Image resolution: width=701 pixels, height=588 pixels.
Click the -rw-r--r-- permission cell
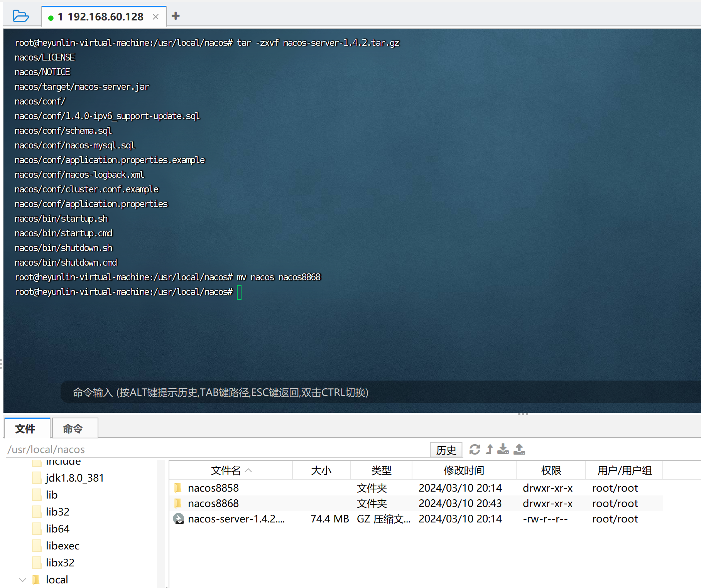click(x=545, y=519)
